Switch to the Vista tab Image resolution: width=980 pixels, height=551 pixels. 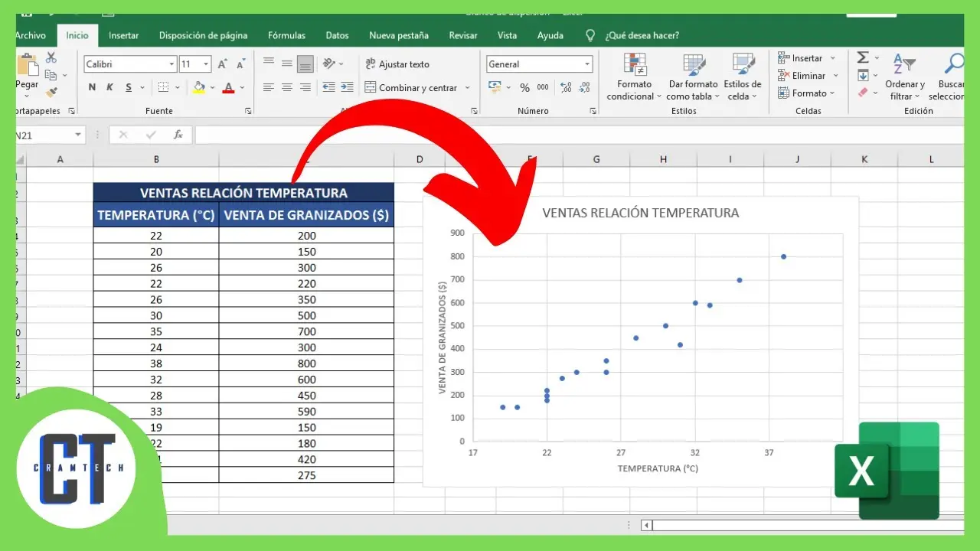[x=507, y=35]
